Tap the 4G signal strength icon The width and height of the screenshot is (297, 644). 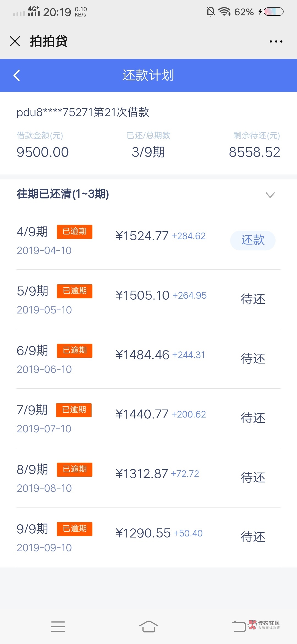click(x=34, y=12)
